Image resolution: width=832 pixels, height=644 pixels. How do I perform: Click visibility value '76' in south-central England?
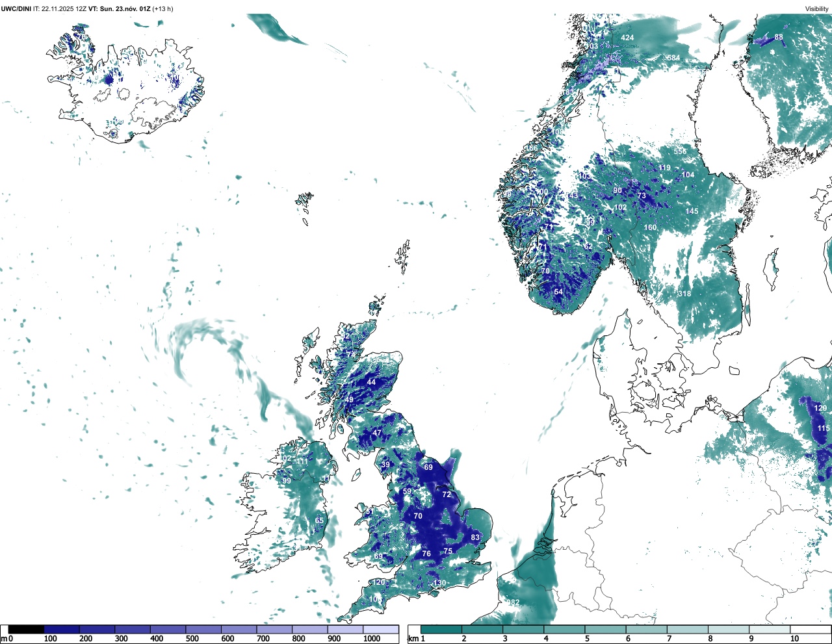pos(426,554)
